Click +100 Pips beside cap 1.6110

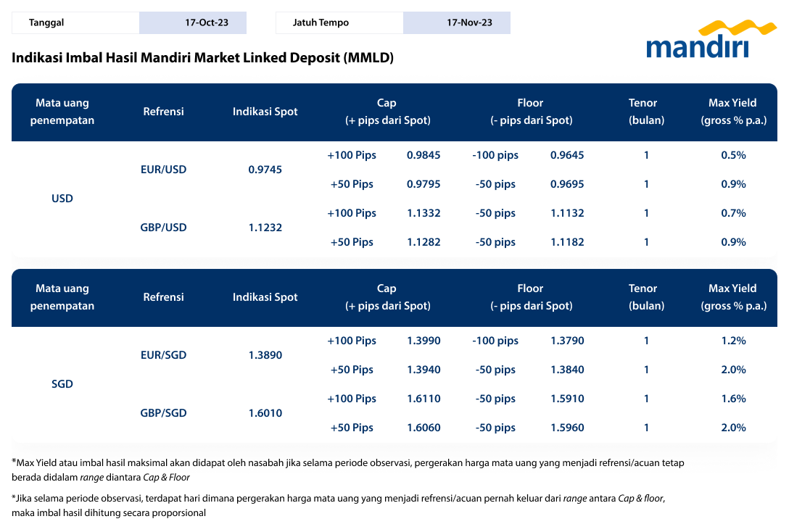coord(352,399)
